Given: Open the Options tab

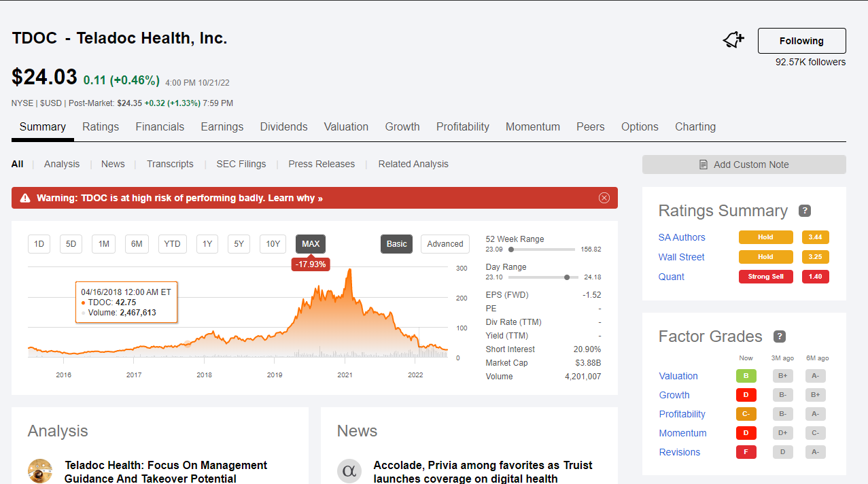Looking at the screenshot, I should coord(640,126).
